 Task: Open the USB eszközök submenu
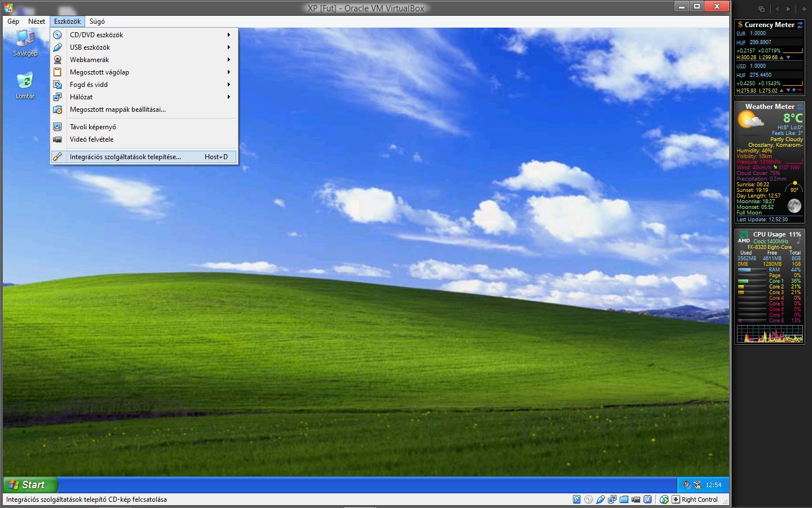pos(144,47)
